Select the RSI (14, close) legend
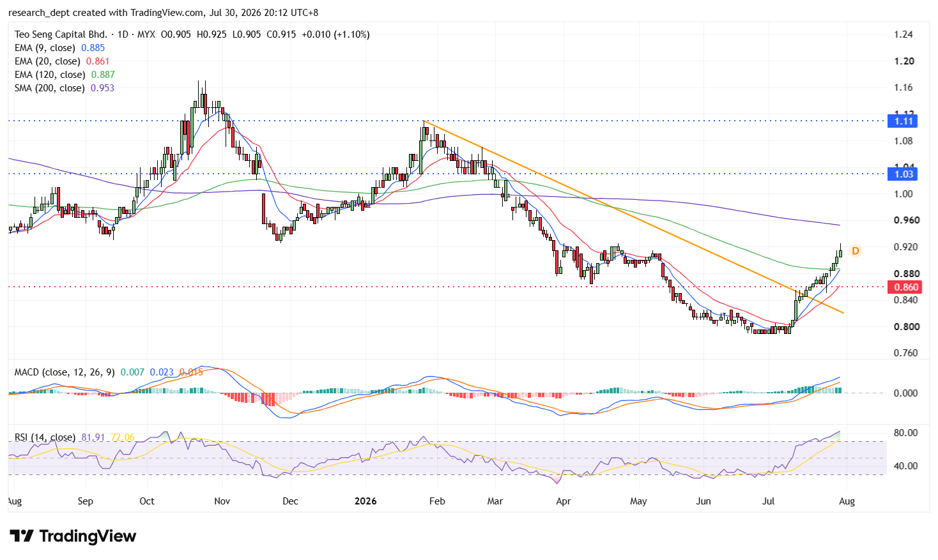This screenshot has width=938, height=560. click(45, 437)
